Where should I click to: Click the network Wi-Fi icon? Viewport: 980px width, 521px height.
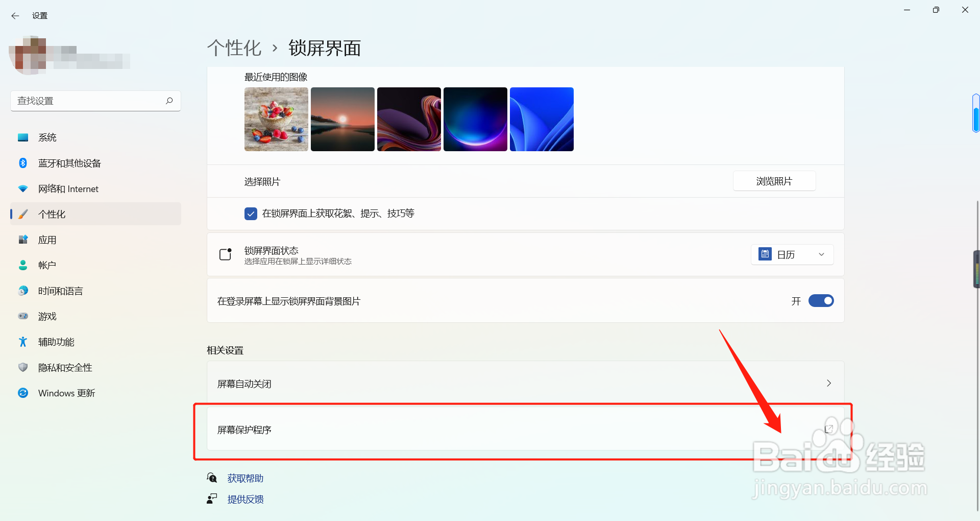coord(23,188)
